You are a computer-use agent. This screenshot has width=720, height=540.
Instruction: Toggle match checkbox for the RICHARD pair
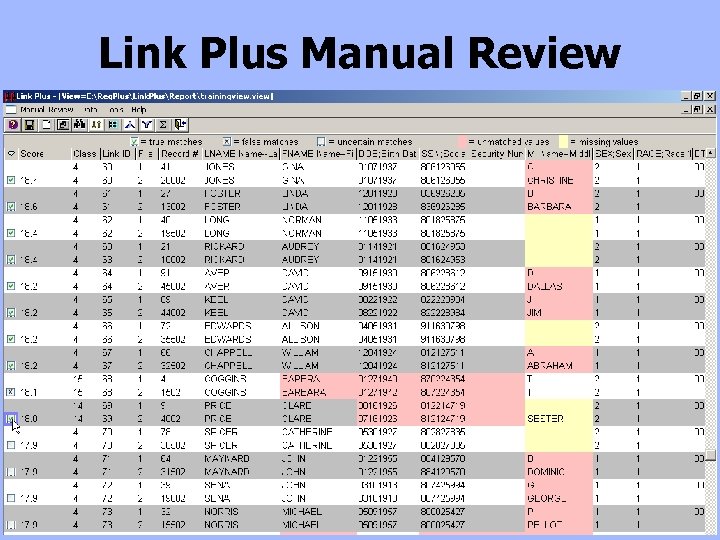click(x=11, y=260)
